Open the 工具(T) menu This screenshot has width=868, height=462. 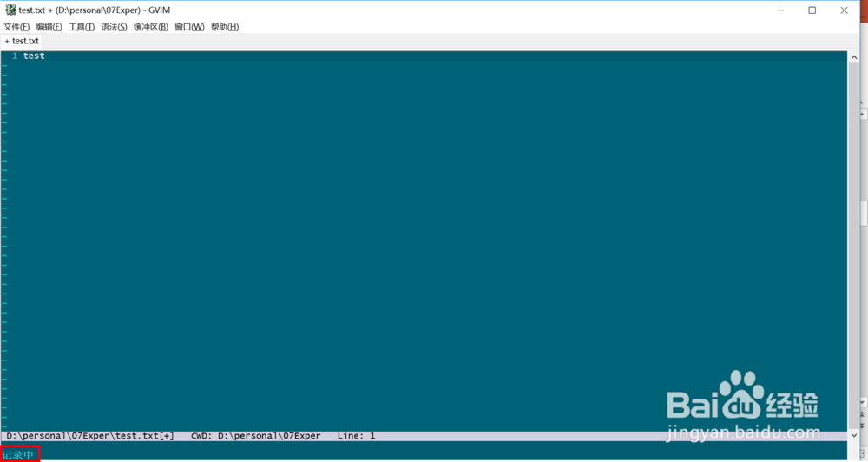pos(82,27)
